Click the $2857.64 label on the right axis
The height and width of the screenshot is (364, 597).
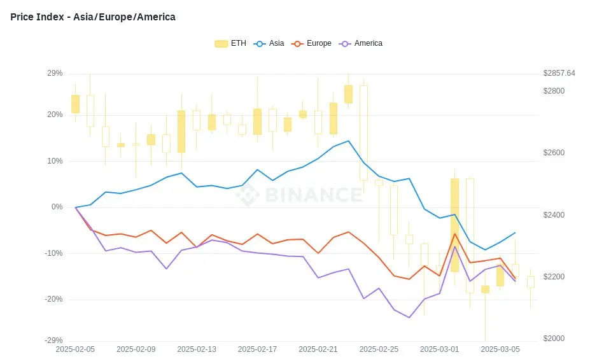[x=559, y=74]
